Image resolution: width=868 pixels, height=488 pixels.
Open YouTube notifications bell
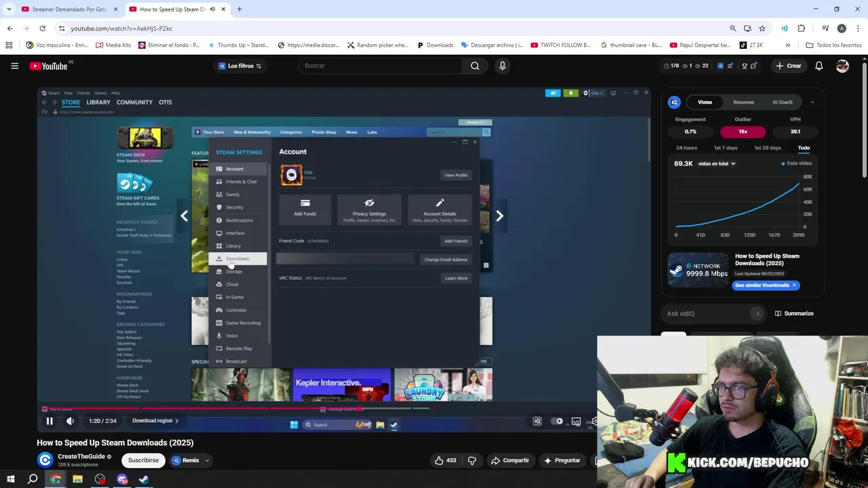[819, 66]
